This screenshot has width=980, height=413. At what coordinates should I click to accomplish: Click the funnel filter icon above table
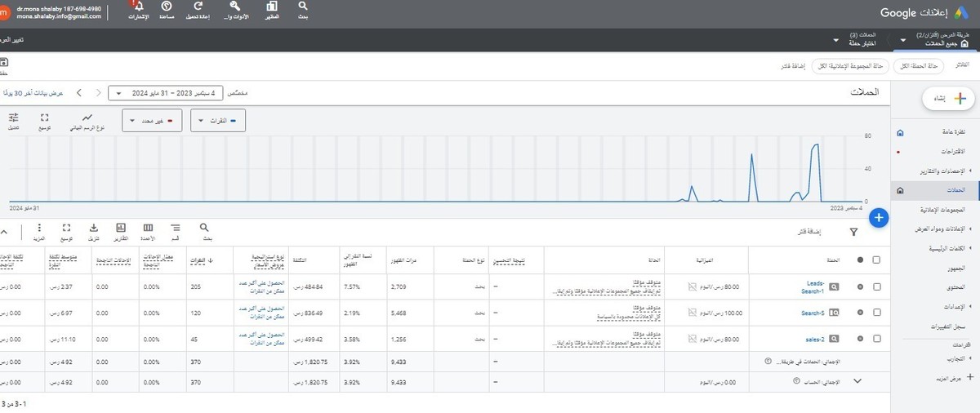pyautogui.click(x=853, y=233)
